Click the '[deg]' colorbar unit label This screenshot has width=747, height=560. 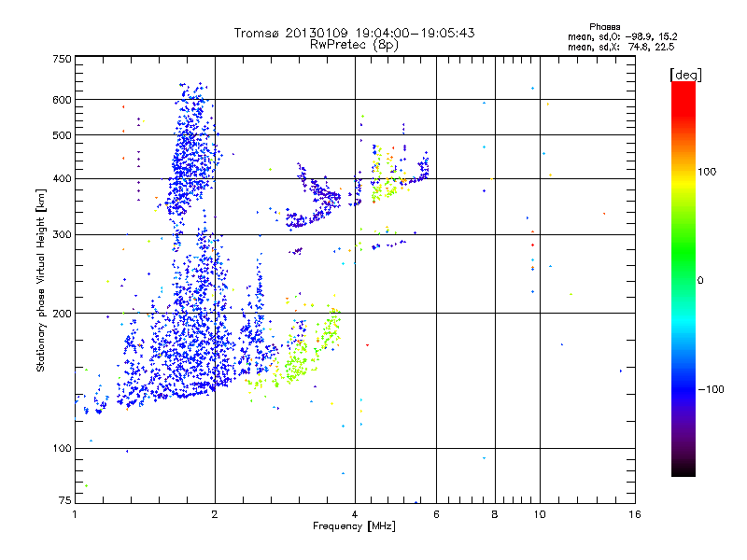point(685,75)
